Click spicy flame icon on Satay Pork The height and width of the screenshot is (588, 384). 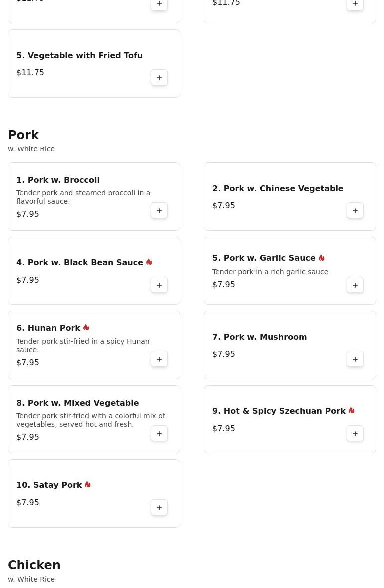88,485
